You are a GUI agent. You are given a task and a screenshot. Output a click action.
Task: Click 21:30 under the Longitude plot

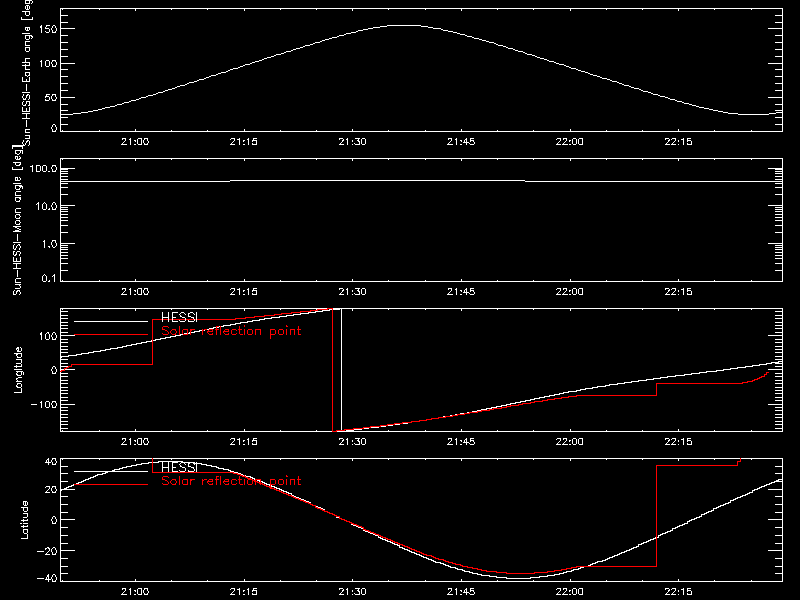coord(353,442)
